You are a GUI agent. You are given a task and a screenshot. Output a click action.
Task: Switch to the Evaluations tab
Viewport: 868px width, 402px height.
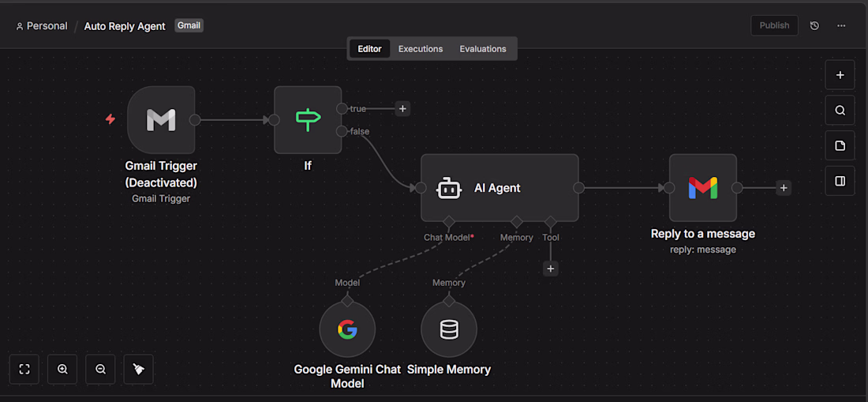coord(483,49)
